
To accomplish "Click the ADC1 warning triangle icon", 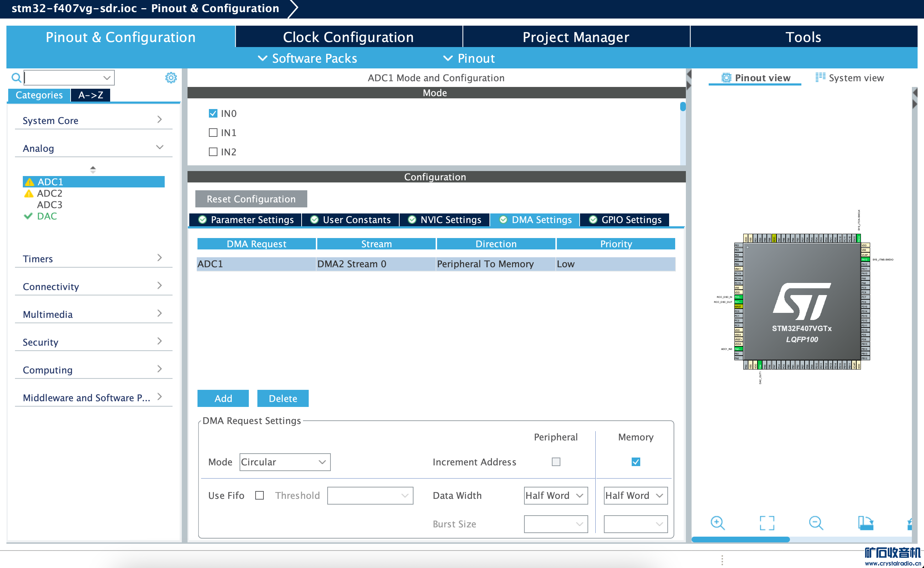I will (x=29, y=182).
